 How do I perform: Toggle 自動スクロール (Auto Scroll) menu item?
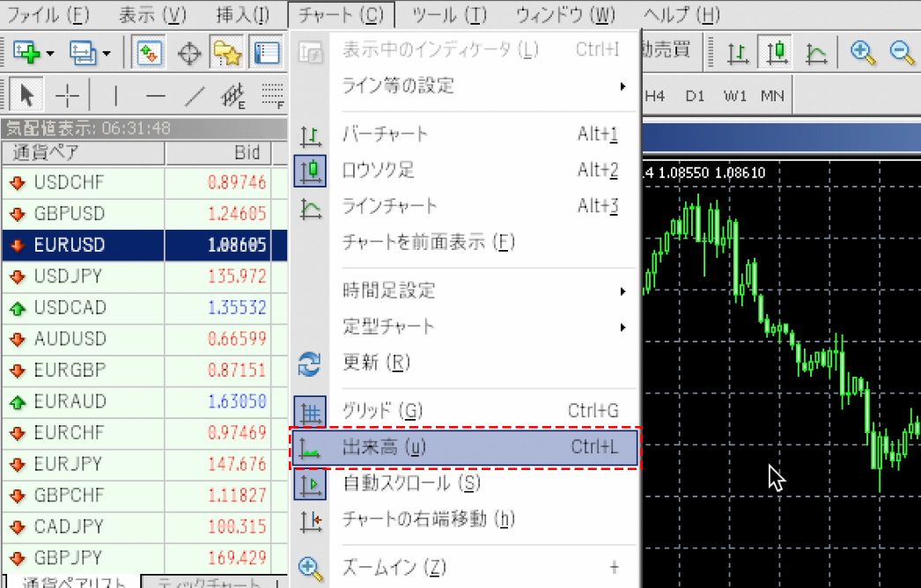coord(463,483)
